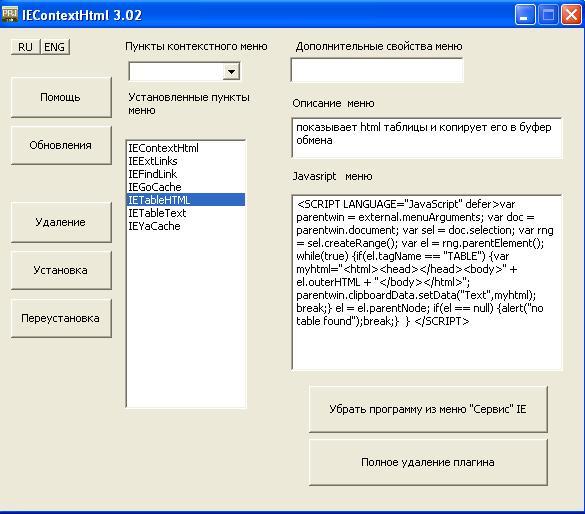The width and height of the screenshot is (585, 514).
Task: Switch interface language to ENG
Action: point(54,47)
